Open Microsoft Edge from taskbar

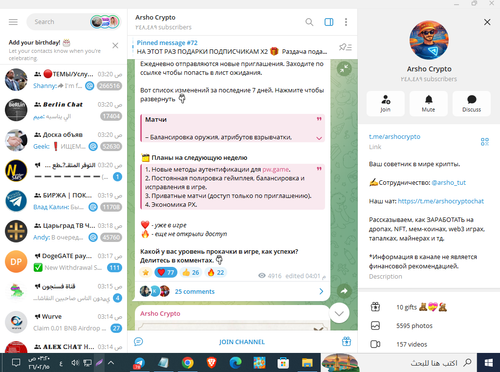point(235,363)
